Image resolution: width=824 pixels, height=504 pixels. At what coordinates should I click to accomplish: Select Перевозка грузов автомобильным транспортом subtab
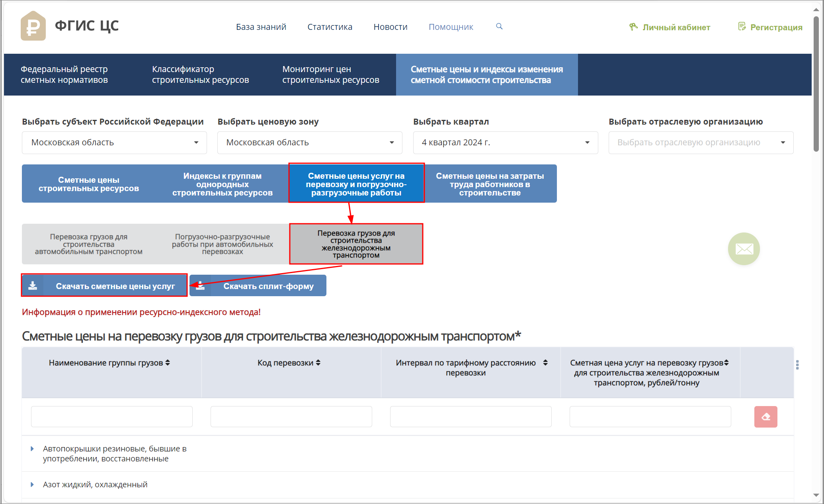pos(89,244)
